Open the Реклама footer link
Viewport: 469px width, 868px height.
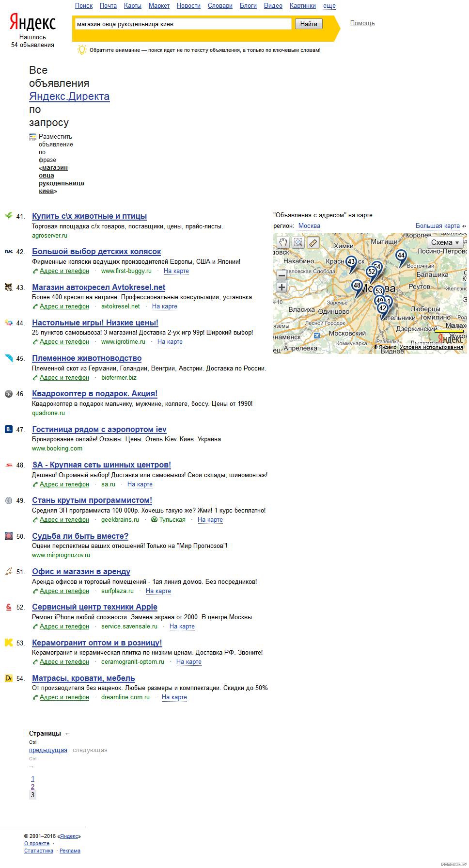coord(70,851)
